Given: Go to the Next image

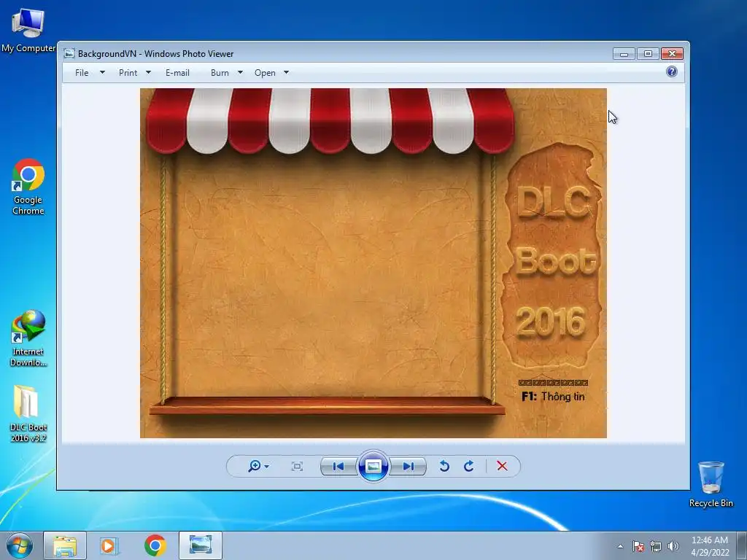Looking at the screenshot, I should coord(408,466).
